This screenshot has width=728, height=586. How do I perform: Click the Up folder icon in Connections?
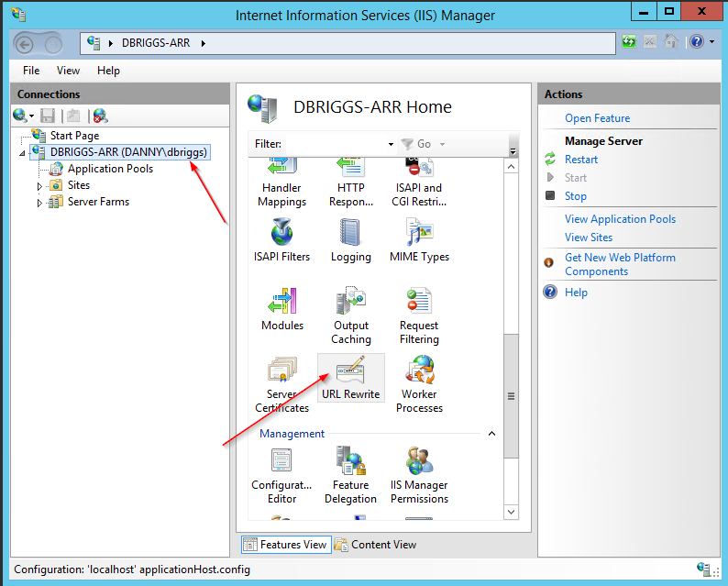click(x=73, y=116)
